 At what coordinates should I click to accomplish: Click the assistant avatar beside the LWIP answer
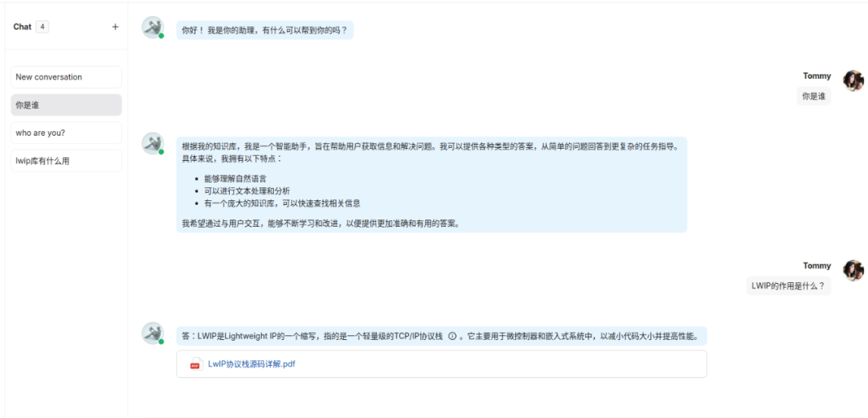(x=152, y=333)
